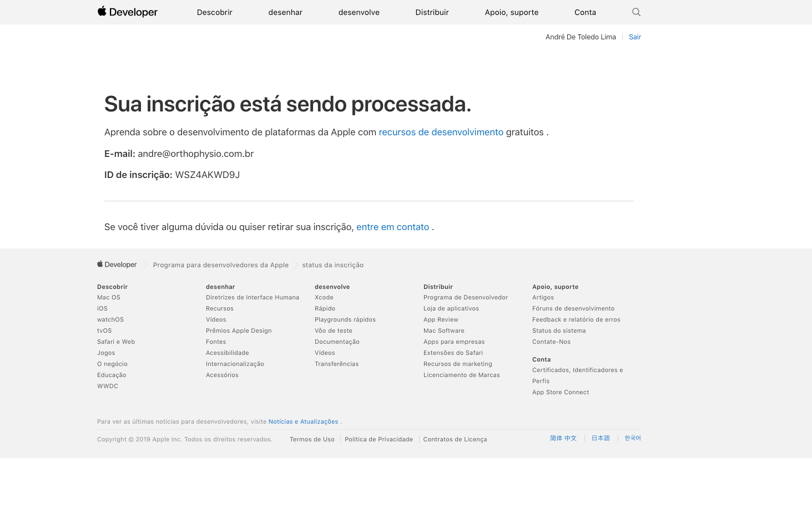Click the Sair sign-out link

pos(635,37)
